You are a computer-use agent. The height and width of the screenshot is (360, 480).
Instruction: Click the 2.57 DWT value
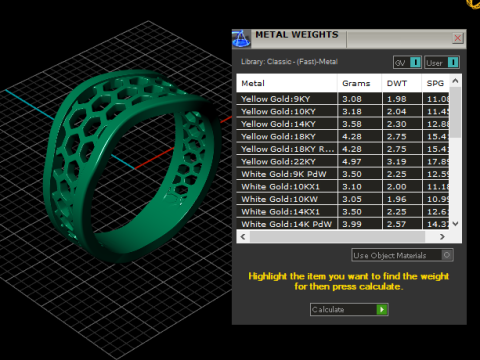click(x=397, y=224)
